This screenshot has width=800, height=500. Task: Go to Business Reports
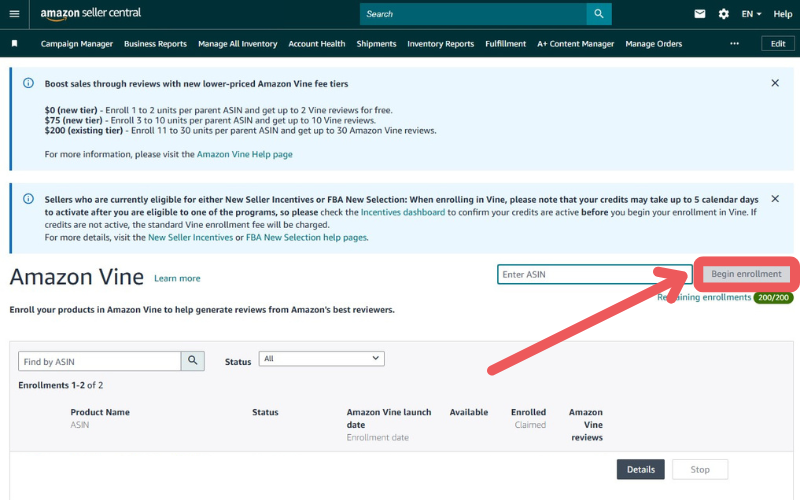tap(155, 44)
